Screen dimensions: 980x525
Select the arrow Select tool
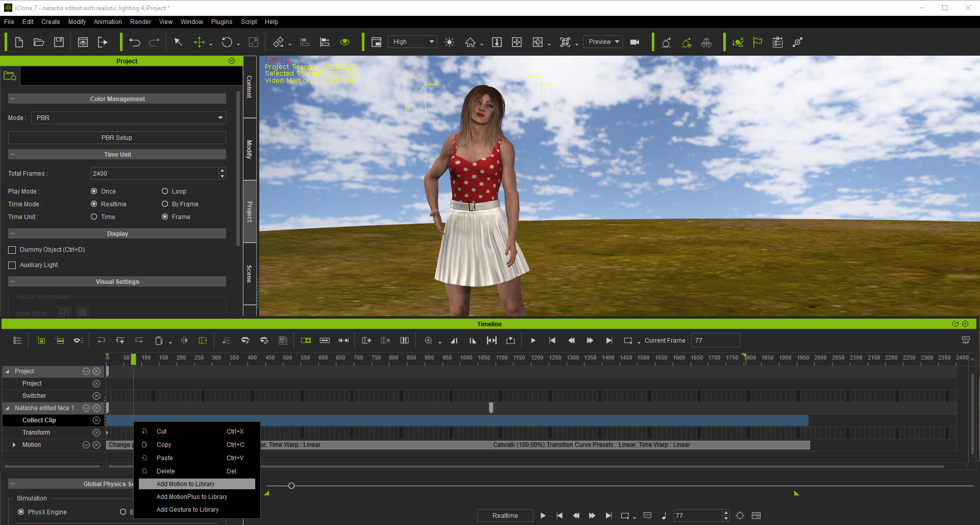tap(178, 42)
